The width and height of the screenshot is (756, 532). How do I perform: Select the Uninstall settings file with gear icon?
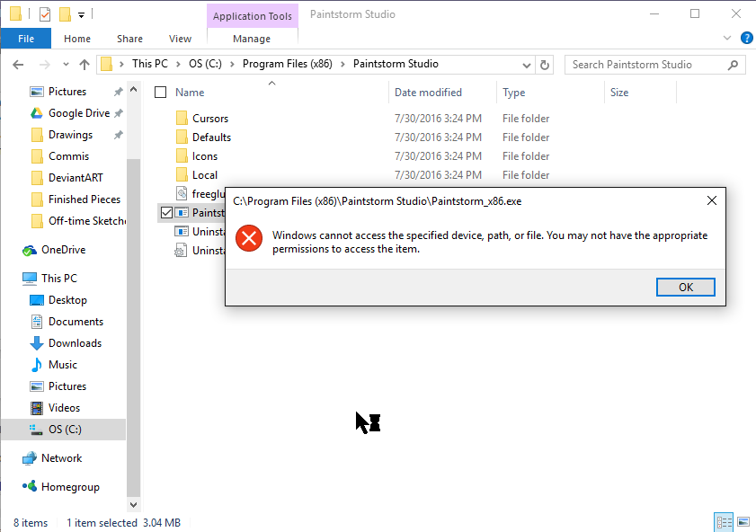(x=200, y=251)
